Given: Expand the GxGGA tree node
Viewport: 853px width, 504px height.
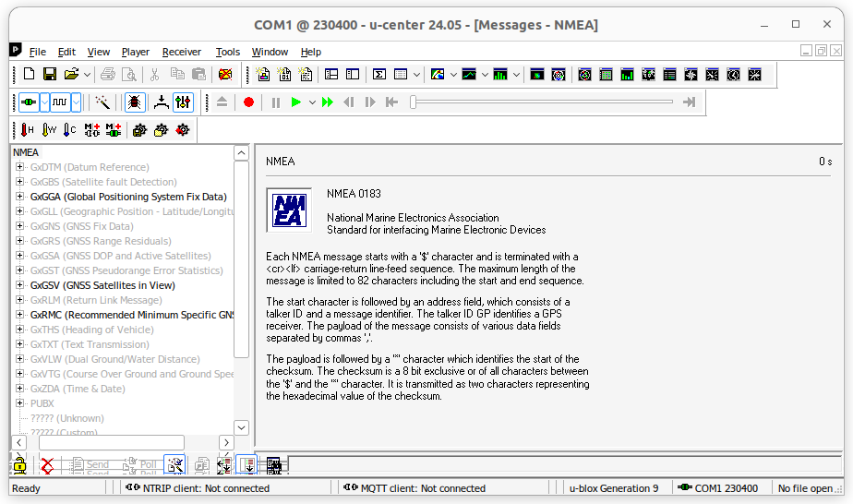Looking at the screenshot, I should coord(19,197).
